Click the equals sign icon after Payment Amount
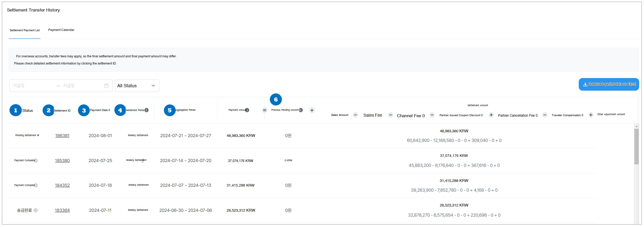Viewport: 644px width, 227px height. pos(264,110)
